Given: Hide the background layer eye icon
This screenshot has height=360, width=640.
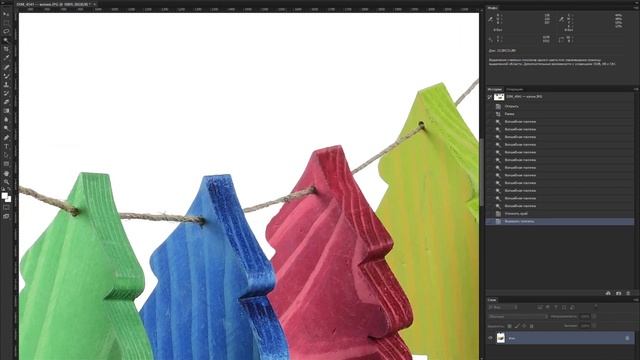Looking at the screenshot, I should click(490, 338).
